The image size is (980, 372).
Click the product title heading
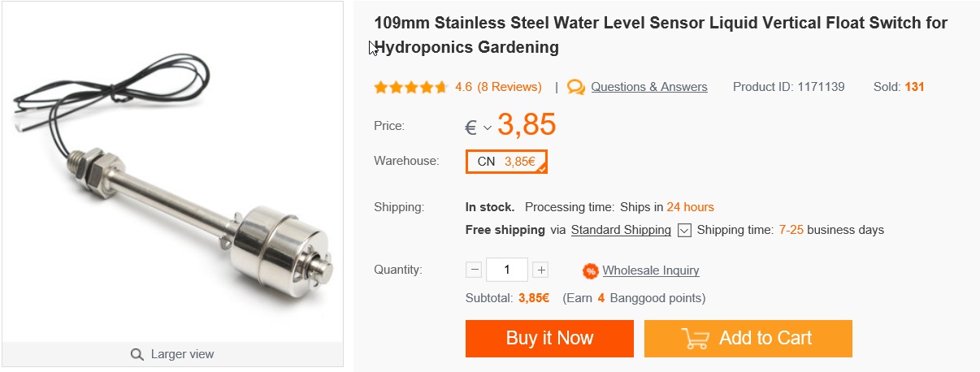(x=660, y=35)
